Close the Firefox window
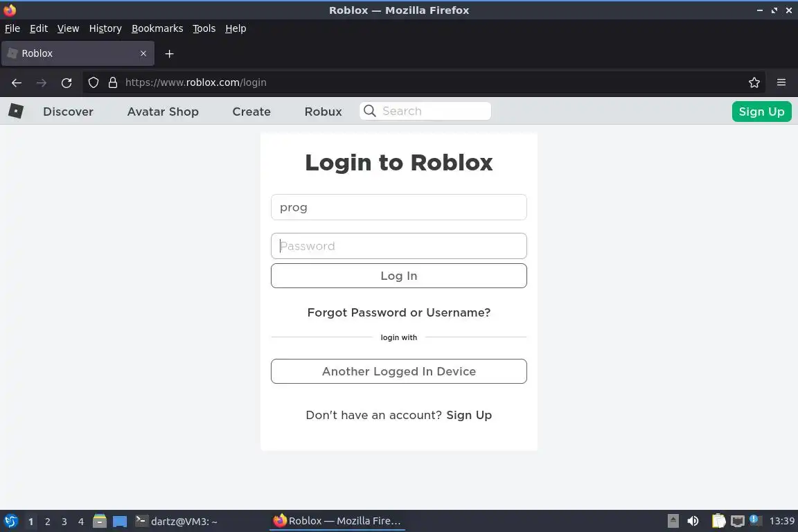The height and width of the screenshot is (532, 798). [x=789, y=10]
